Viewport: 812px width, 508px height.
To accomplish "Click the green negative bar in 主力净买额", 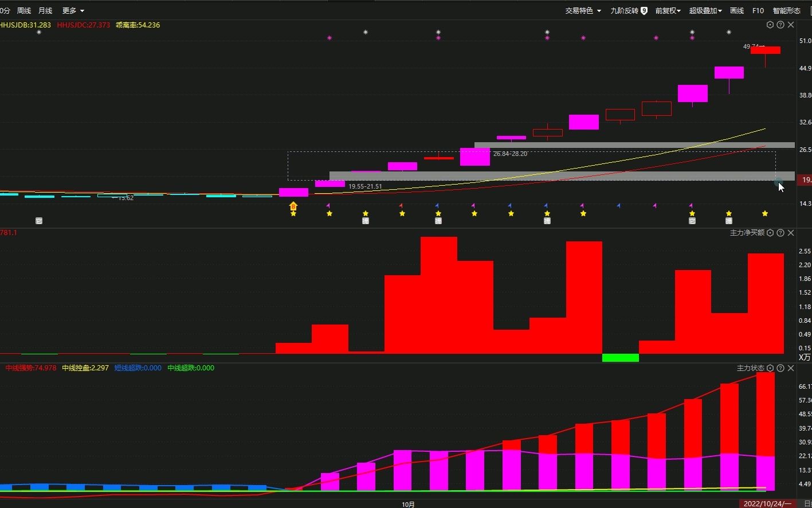I will [620, 358].
